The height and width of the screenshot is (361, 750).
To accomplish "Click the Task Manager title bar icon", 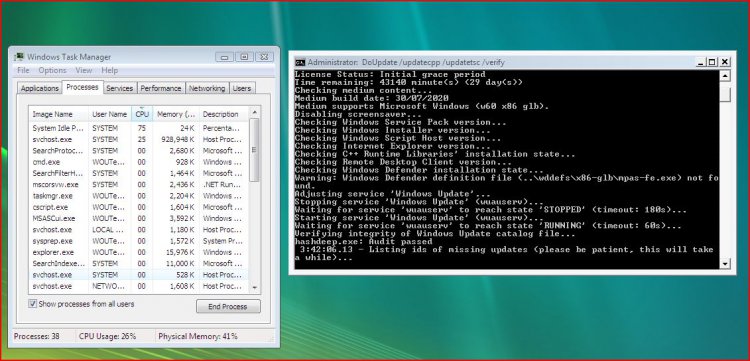I will click(x=19, y=57).
